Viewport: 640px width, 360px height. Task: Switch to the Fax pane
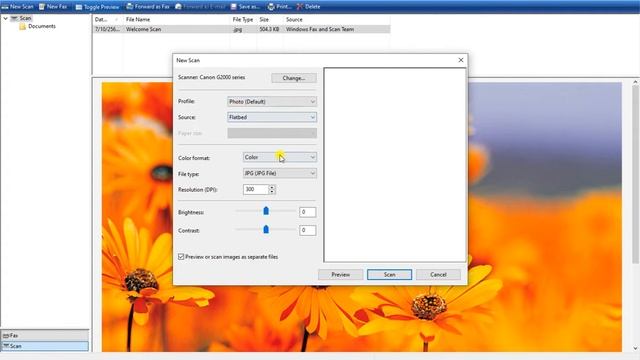coord(44,335)
